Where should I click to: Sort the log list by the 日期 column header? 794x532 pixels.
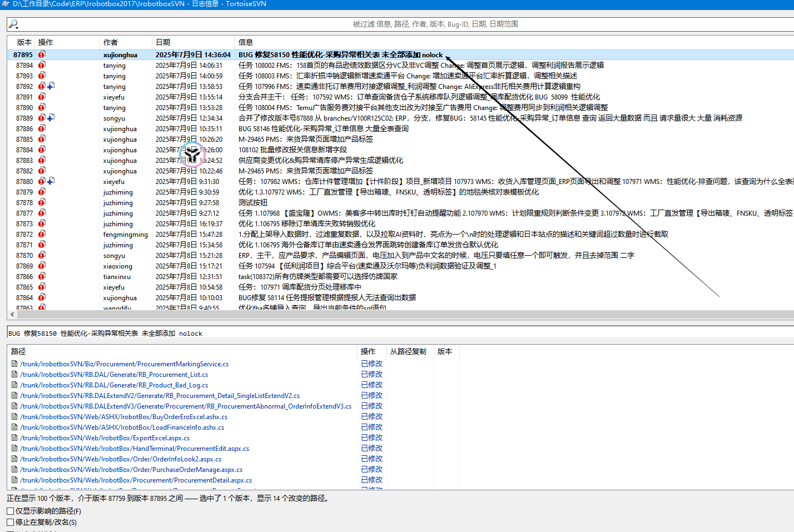[x=193, y=42]
